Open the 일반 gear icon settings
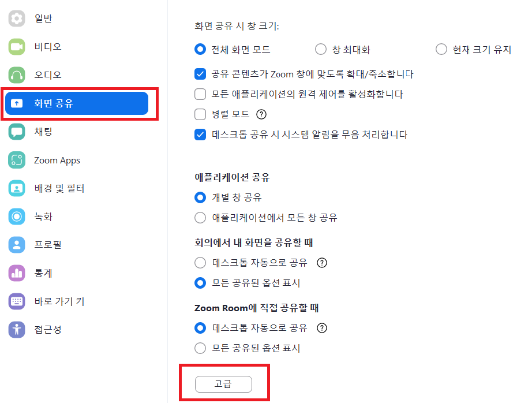The width and height of the screenshot is (532, 403). (x=17, y=18)
